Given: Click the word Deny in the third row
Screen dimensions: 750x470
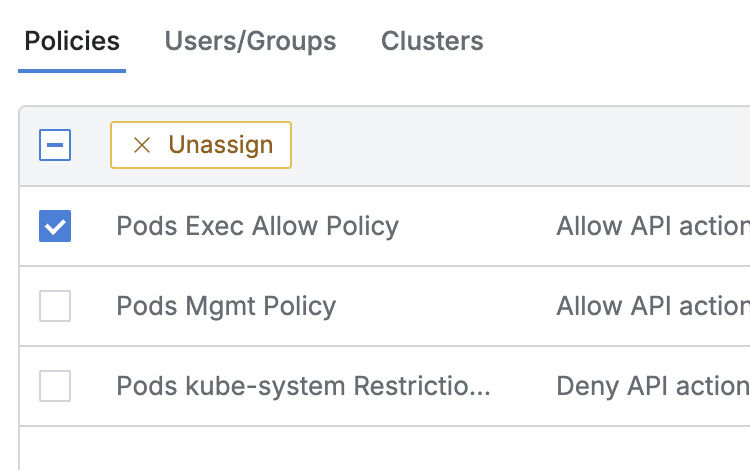Looking at the screenshot, I should point(583,386).
